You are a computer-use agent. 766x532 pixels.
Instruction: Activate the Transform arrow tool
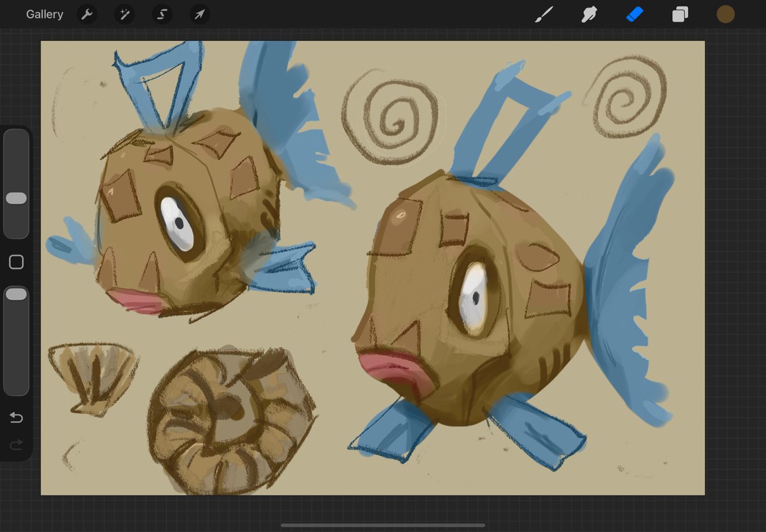[x=200, y=14]
